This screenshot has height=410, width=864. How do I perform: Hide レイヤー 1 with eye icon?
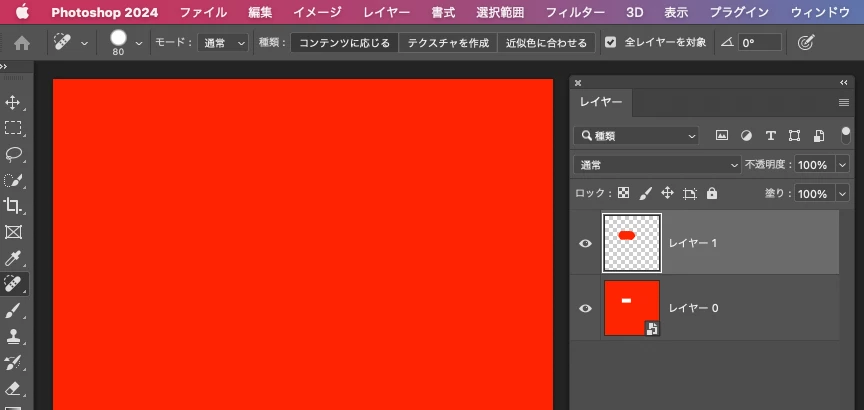coord(585,243)
